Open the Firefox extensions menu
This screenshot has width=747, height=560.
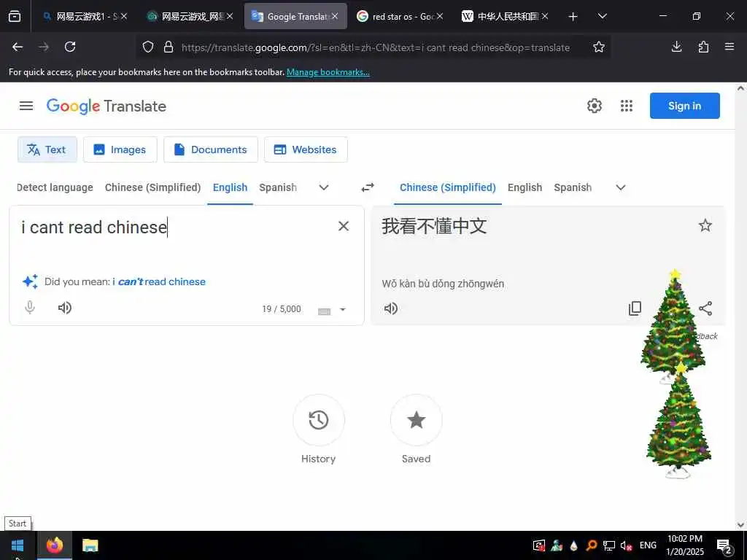(703, 47)
